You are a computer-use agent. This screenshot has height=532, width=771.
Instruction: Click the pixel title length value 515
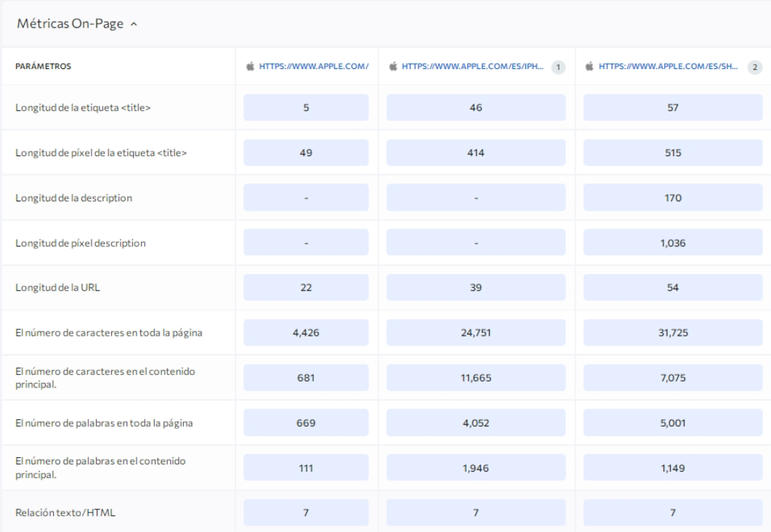click(x=673, y=153)
